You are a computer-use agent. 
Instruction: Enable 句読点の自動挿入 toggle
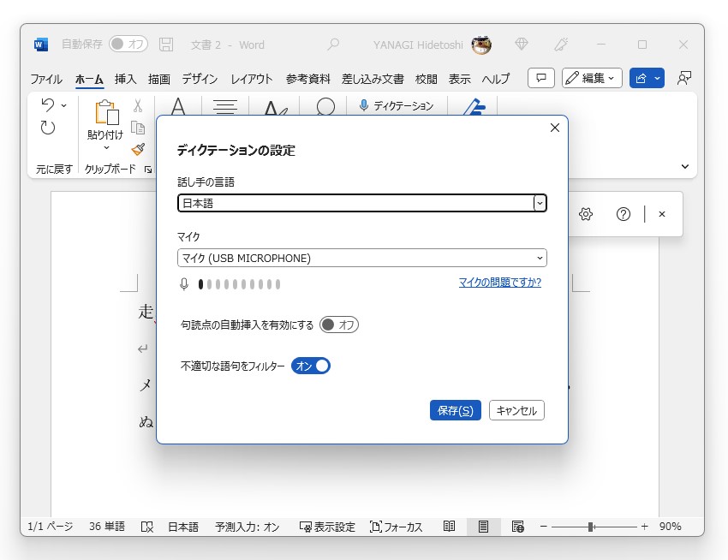tap(340, 325)
